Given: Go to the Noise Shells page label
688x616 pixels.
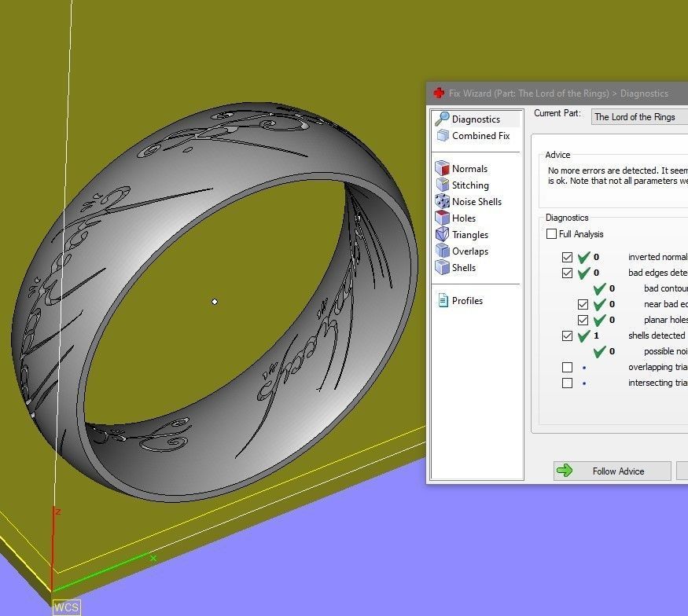Looking at the screenshot, I should point(476,202).
